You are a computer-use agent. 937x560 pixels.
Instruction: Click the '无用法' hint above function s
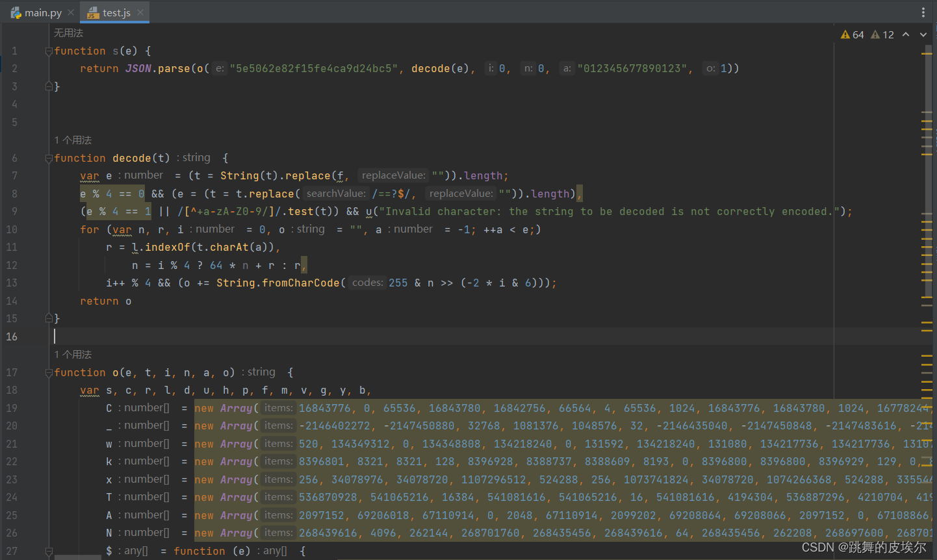click(68, 33)
